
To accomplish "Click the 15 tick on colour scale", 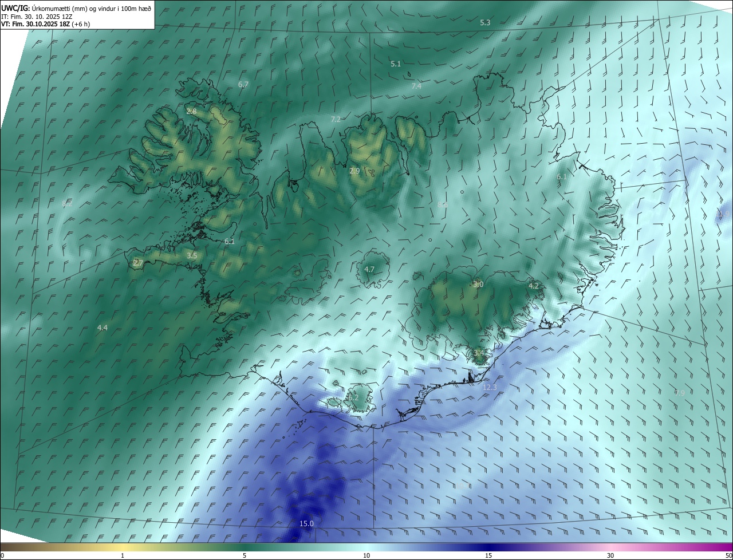I will (488, 555).
